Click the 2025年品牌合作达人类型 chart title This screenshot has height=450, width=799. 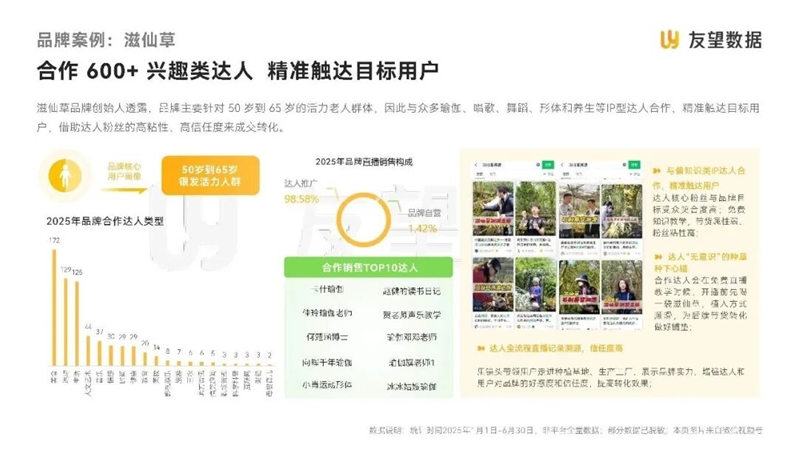pos(105,221)
